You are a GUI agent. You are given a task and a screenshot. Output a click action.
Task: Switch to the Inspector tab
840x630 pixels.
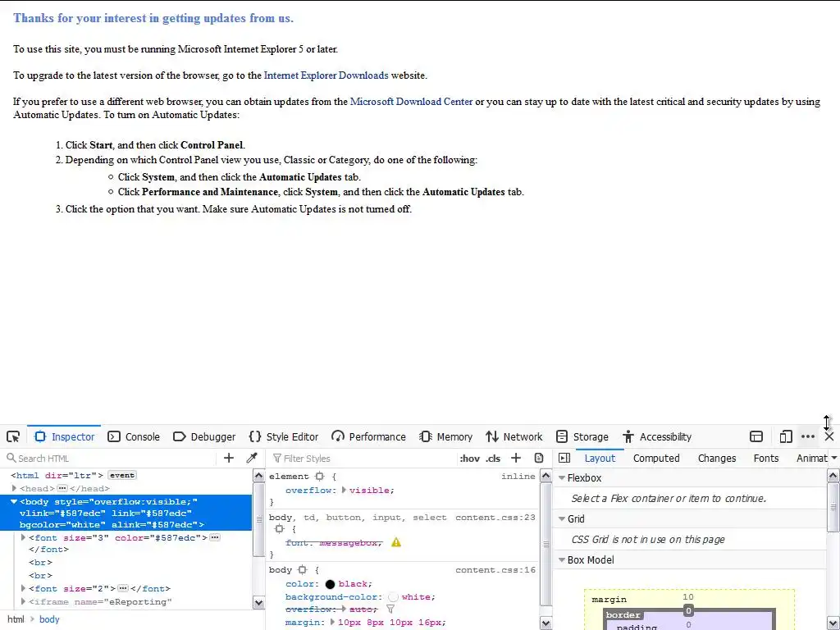coord(64,436)
